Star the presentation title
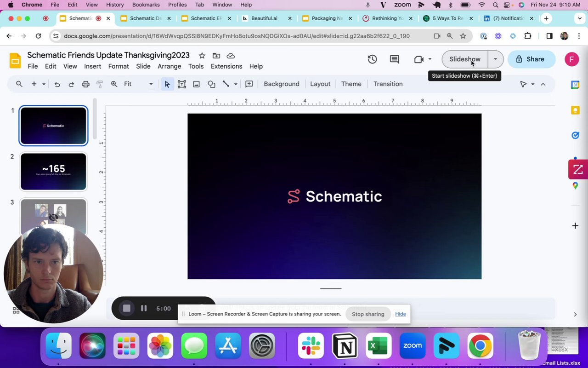588x368 pixels. click(202, 56)
